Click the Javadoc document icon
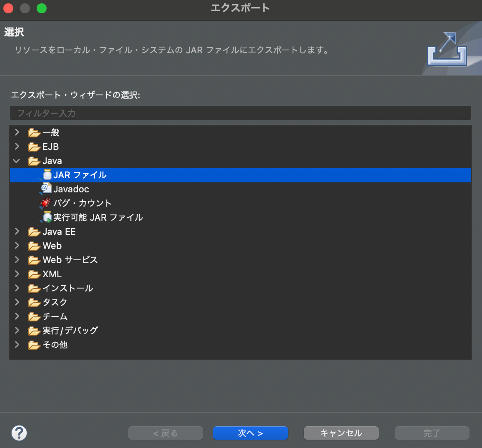Image resolution: width=482 pixels, height=448 pixels. [46, 189]
